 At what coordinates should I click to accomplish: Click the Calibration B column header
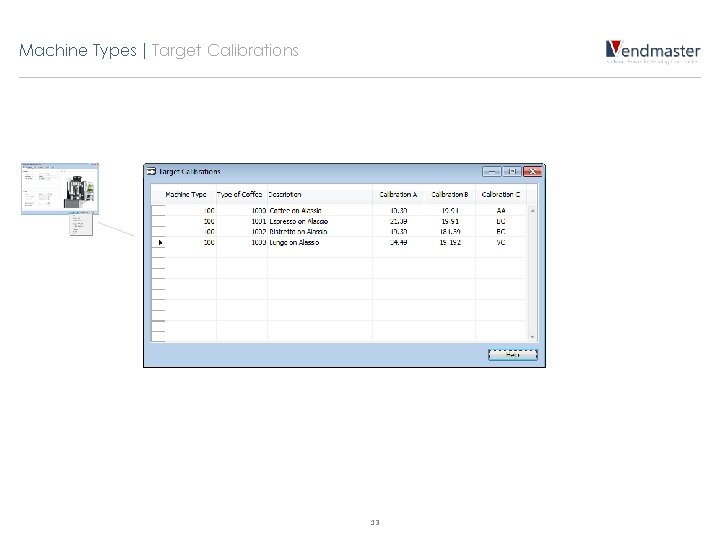tap(450, 194)
